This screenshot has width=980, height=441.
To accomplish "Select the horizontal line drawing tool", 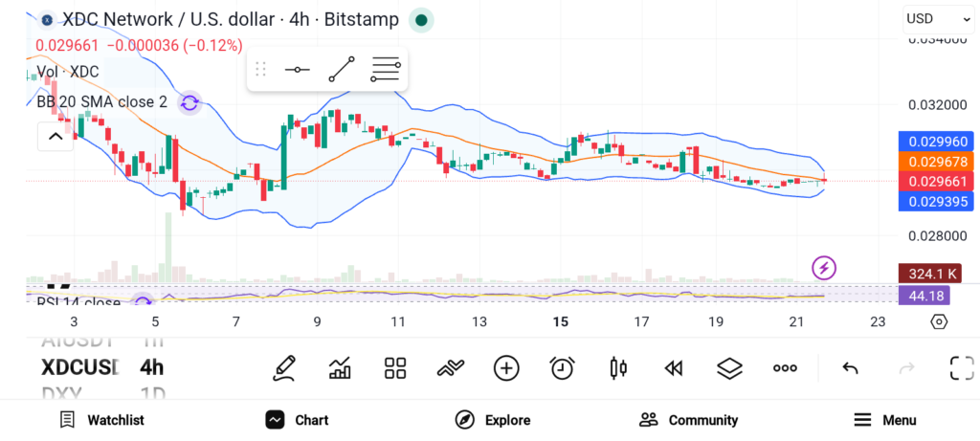I will [297, 69].
